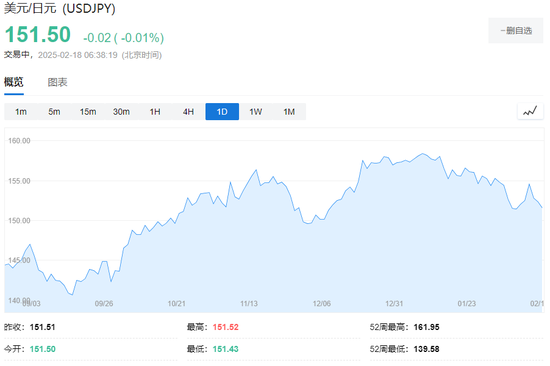This screenshot has height=366, width=550.
Task: Click the active 1D timeframe button
Action: point(222,112)
